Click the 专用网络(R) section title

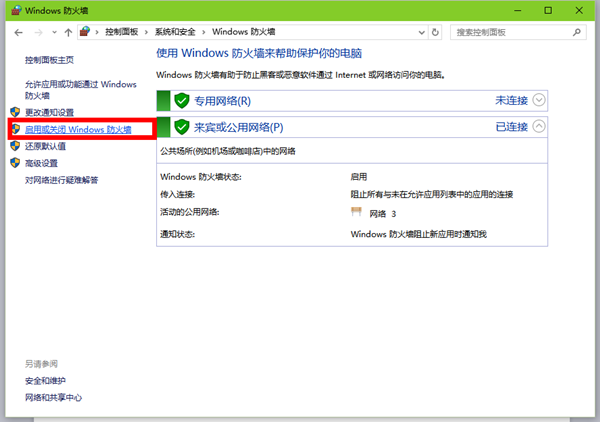click(x=222, y=101)
